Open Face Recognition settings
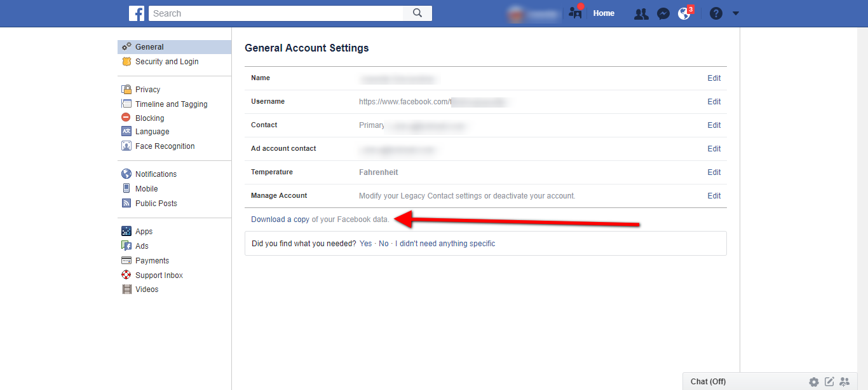Screen dimensions: 868x390 tap(165, 146)
